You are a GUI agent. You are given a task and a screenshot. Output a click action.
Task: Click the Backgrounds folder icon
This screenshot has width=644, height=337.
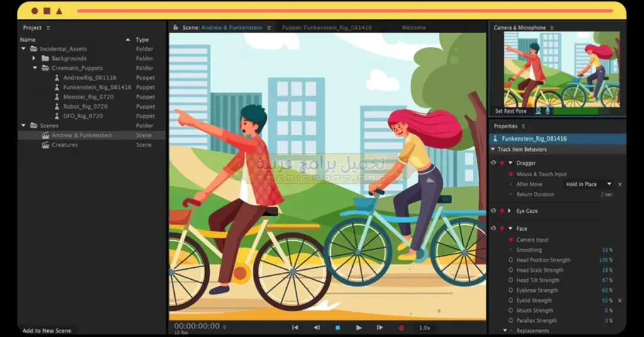[x=45, y=58]
